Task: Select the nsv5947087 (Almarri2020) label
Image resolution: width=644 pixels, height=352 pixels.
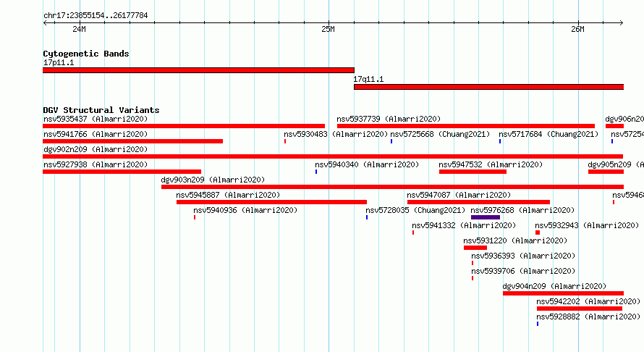Action: 459,195
